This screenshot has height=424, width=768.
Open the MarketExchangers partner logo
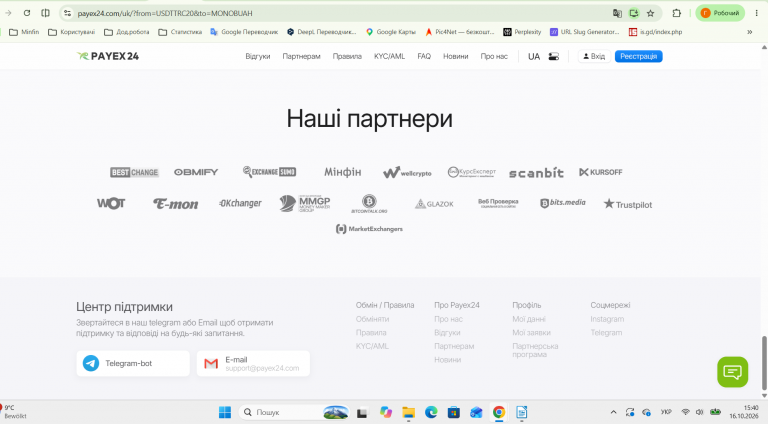[x=369, y=229]
